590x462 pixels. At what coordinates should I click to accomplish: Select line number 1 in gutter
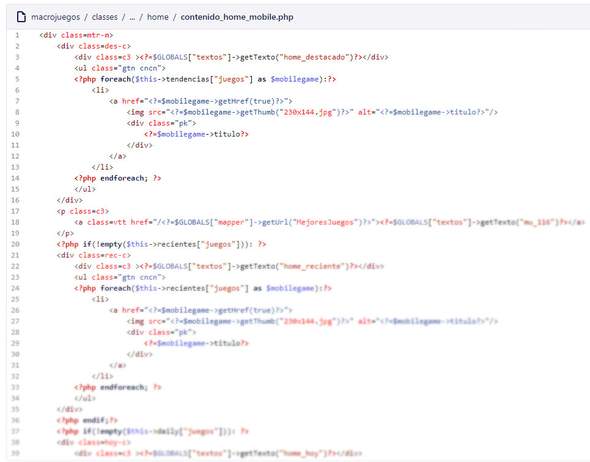tap(17, 35)
